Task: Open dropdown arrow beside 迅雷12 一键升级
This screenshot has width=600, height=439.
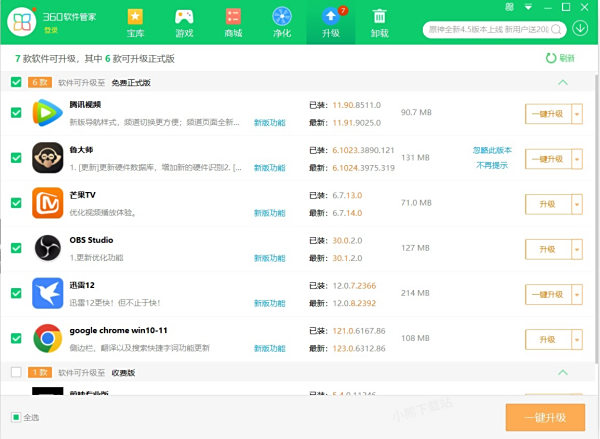Action: pos(577,295)
